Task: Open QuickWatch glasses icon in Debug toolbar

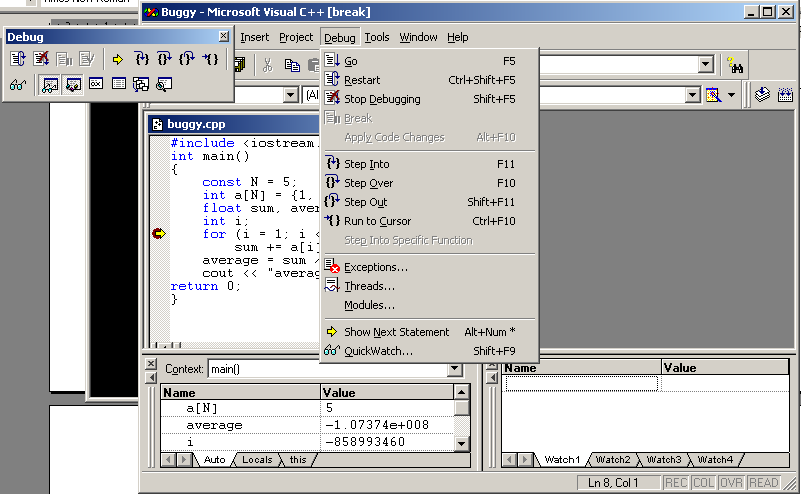Action: pos(18,84)
